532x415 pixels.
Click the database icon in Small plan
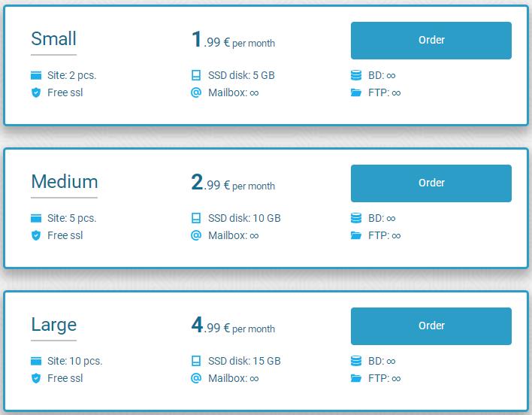[x=356, y=75]
